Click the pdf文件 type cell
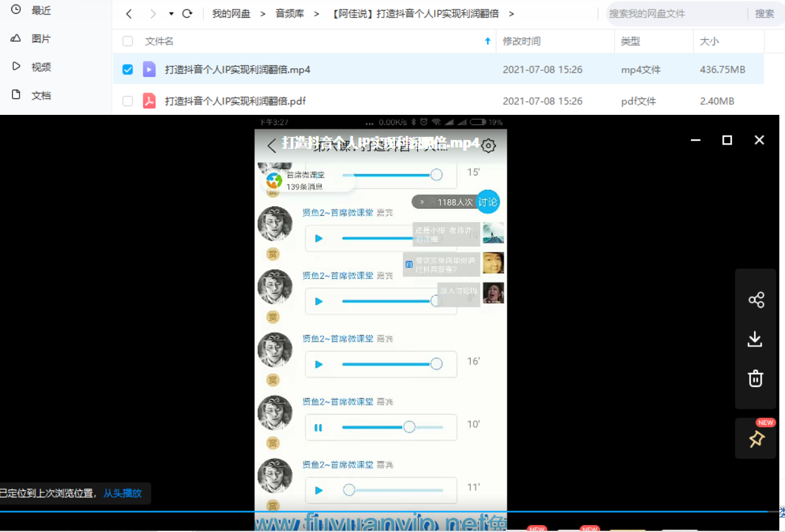 (639, 101)
